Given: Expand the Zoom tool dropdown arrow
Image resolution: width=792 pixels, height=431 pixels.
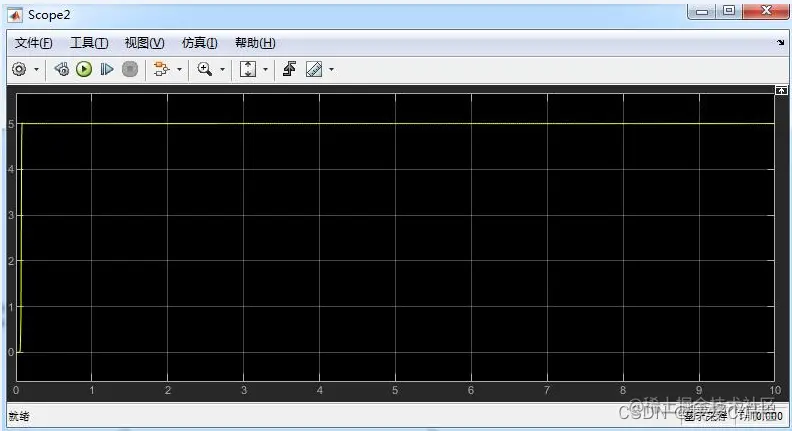Looking at the screenshot, I should tap(222, 70).
